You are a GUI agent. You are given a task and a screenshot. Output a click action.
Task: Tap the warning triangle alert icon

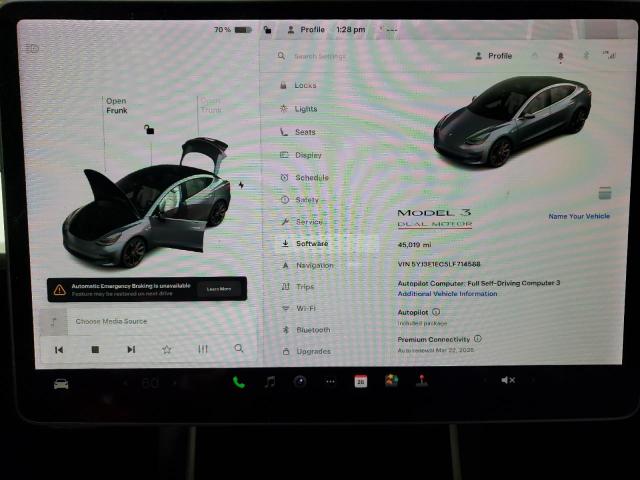[60, 290]
